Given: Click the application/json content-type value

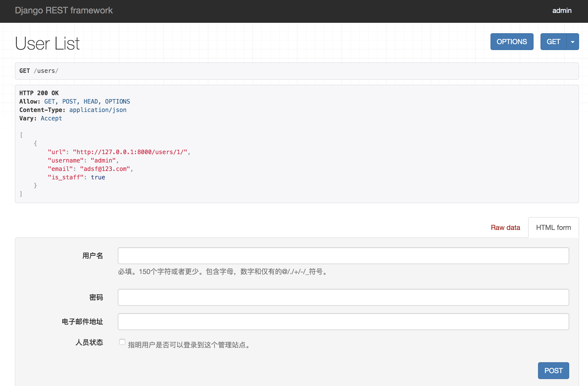Looking at the screenshot, I should pos(98,110).
